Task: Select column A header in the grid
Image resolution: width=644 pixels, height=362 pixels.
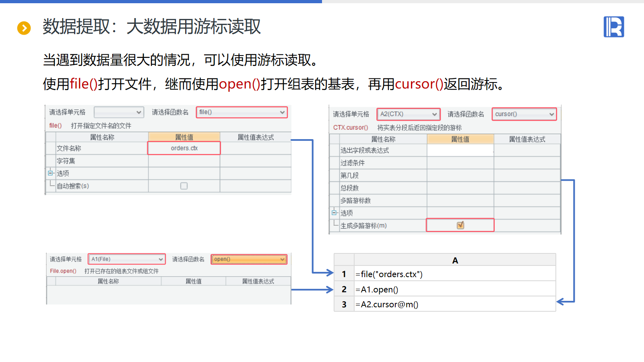Action: [455, 260]
